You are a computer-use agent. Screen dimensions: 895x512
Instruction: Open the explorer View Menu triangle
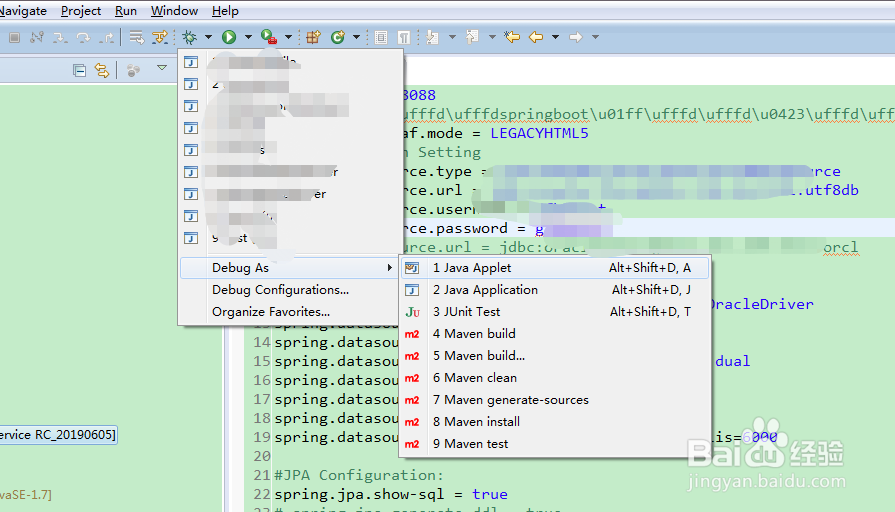pos(162,68)
